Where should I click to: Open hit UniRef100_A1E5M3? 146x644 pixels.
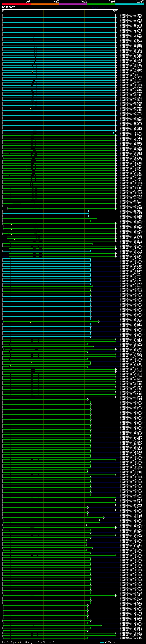[131, 17]
